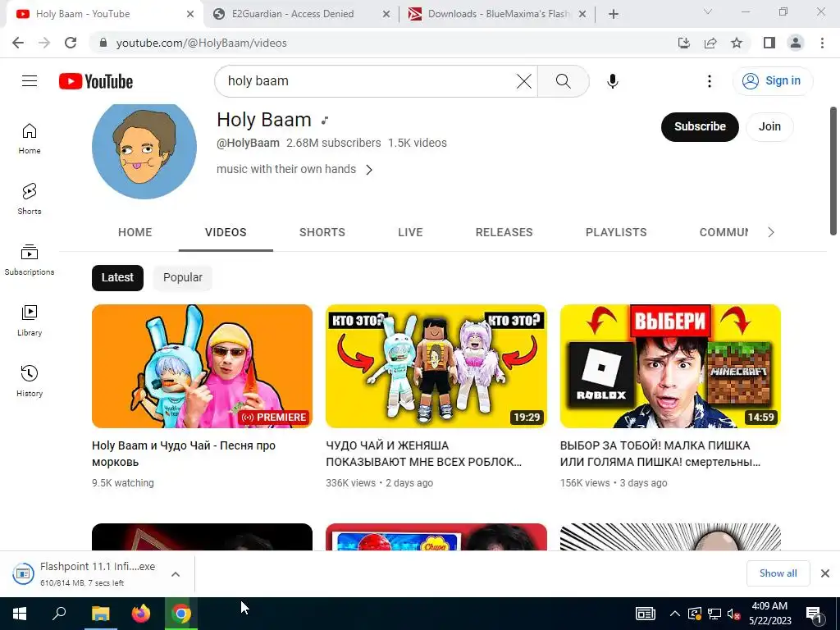
Task: Click Show all downloads
Action: [778, 573]
